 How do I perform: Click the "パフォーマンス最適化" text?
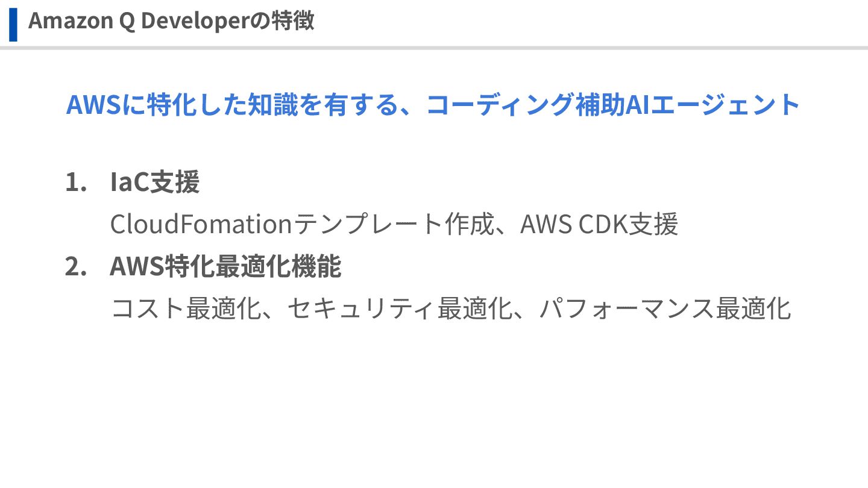[x=664, y=309]
